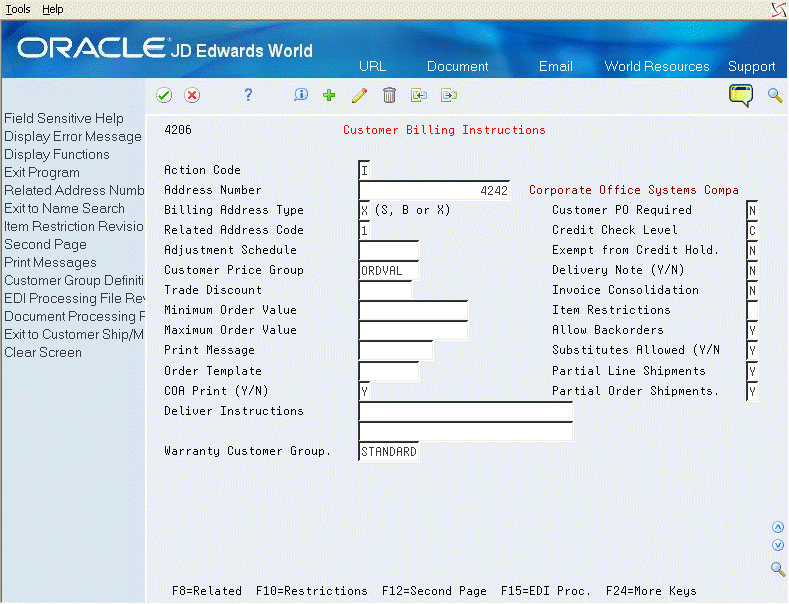Click the Related Address Code field

364,231
